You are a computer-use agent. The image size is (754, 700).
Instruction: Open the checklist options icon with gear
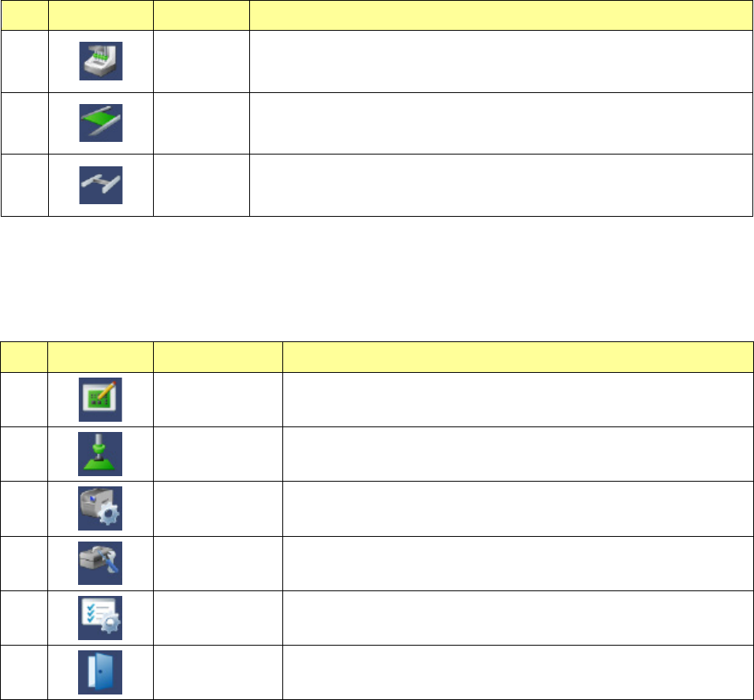coord(100,617)
